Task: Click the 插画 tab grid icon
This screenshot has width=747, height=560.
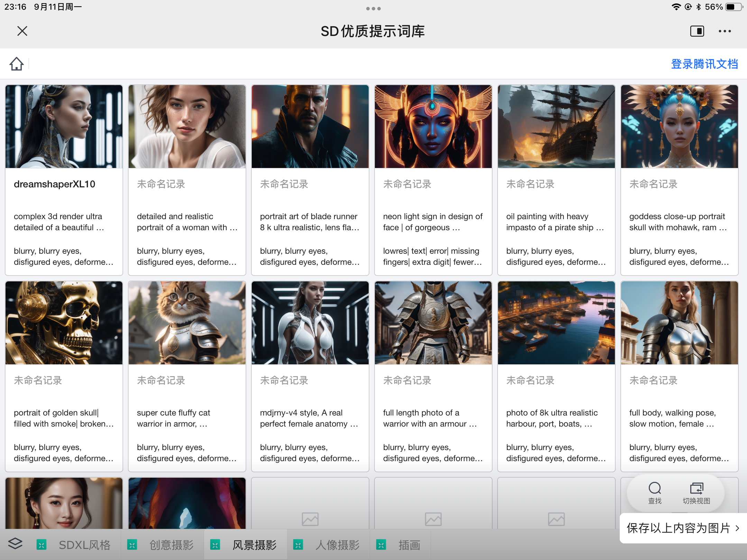Action: [381, 545]
